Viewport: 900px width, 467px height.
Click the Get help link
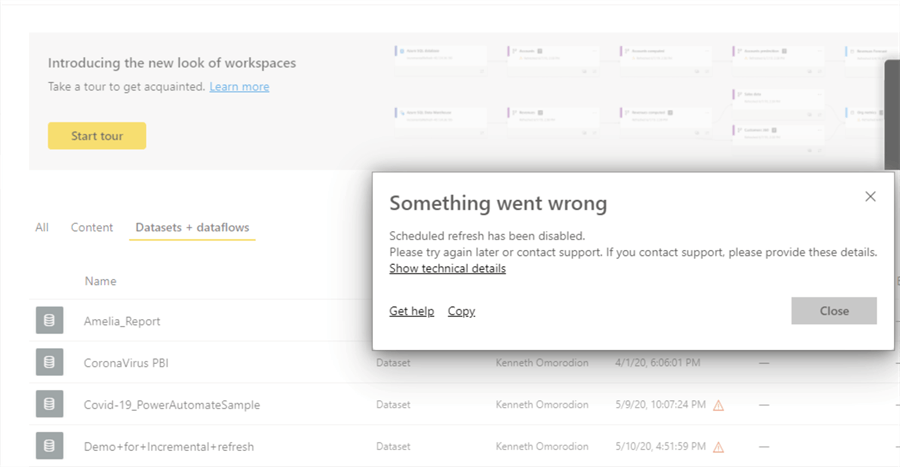411,311
